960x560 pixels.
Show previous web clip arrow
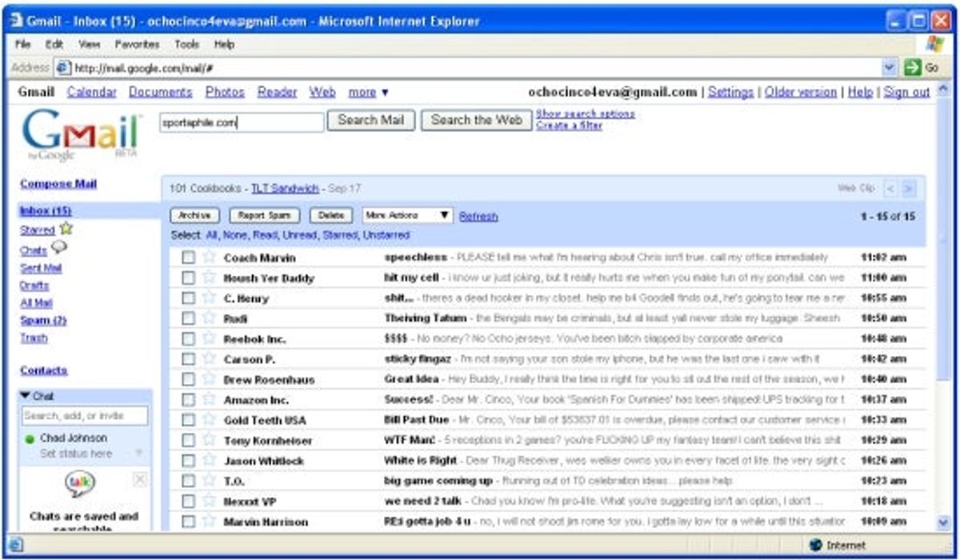890,188
